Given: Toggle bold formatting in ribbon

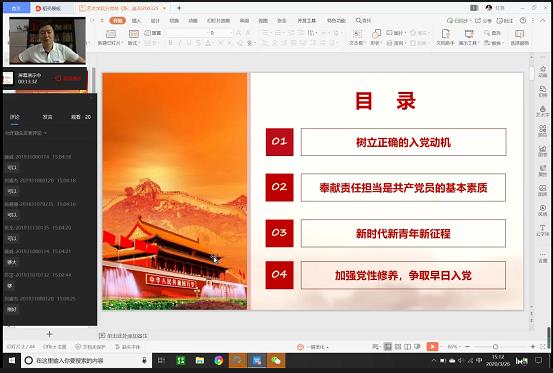Looking at the screenshot, I should click(x=170, y=43).
